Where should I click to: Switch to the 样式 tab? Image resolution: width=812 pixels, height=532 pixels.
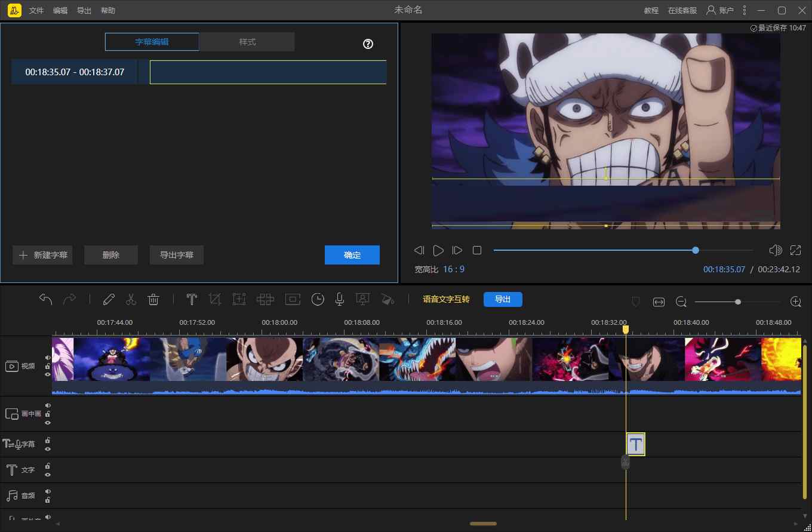(247, 42)
